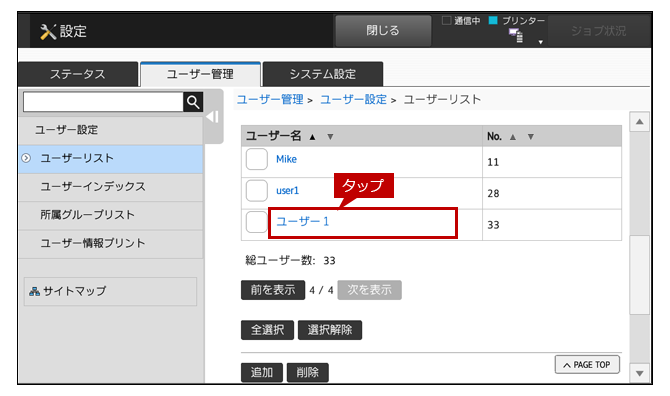
Task: Click the ジョブ状況 button
Action: [x=599, y=31]
